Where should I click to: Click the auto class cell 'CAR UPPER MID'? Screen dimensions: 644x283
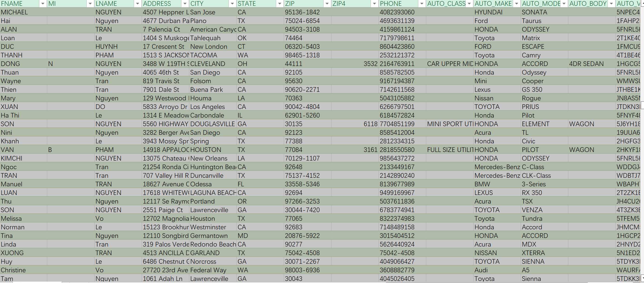[450, 64]
